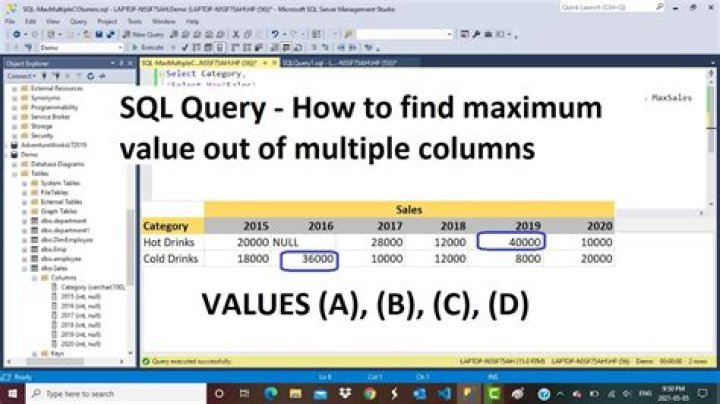The height and width of the screenshot is (404, 720).
Task: Open the View menu
Action: click(x=53, y=22)
